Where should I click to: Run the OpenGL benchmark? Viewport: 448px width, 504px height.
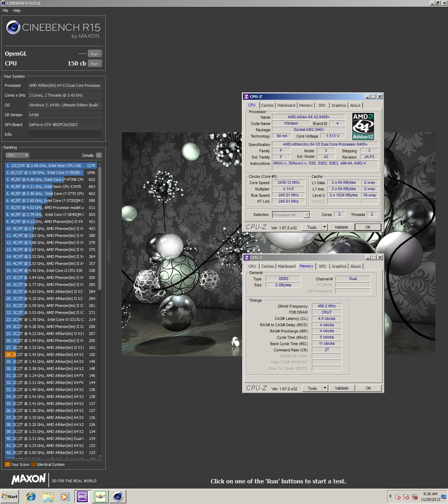pos(94,54)
